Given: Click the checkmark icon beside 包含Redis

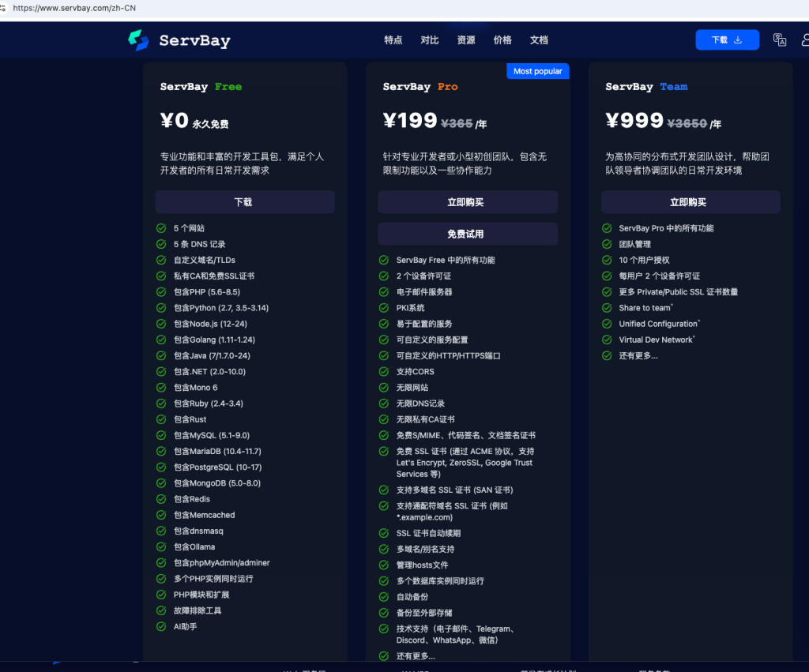Looking at the screenshot, I should click(x=161, y=499).
